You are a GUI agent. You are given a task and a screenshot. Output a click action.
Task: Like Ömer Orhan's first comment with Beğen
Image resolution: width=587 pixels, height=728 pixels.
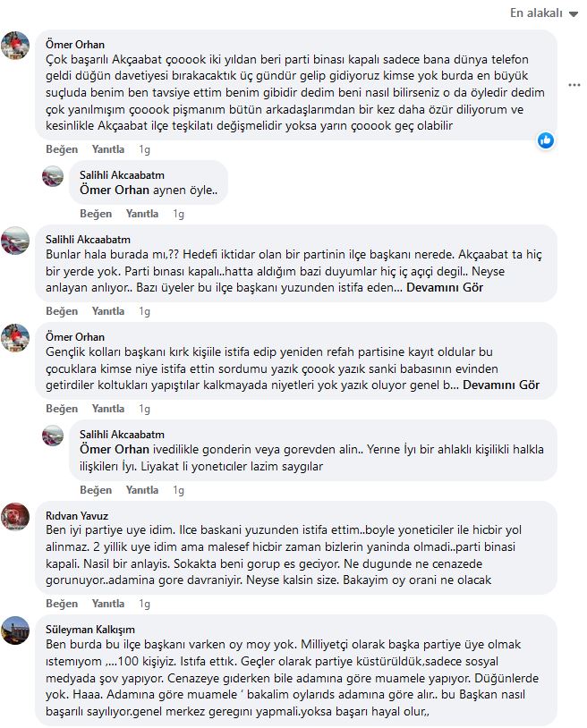62,149
